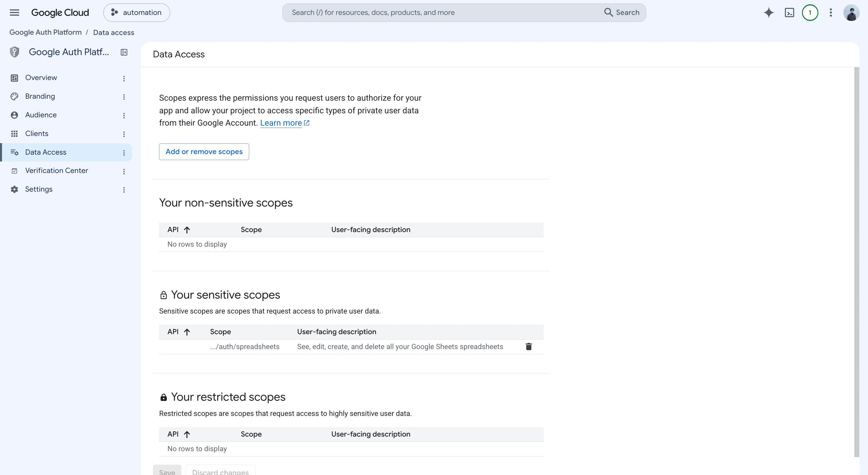Activate Cloud Shell terminal icon
The image size is (868, 475).
(x=789, y=13)
